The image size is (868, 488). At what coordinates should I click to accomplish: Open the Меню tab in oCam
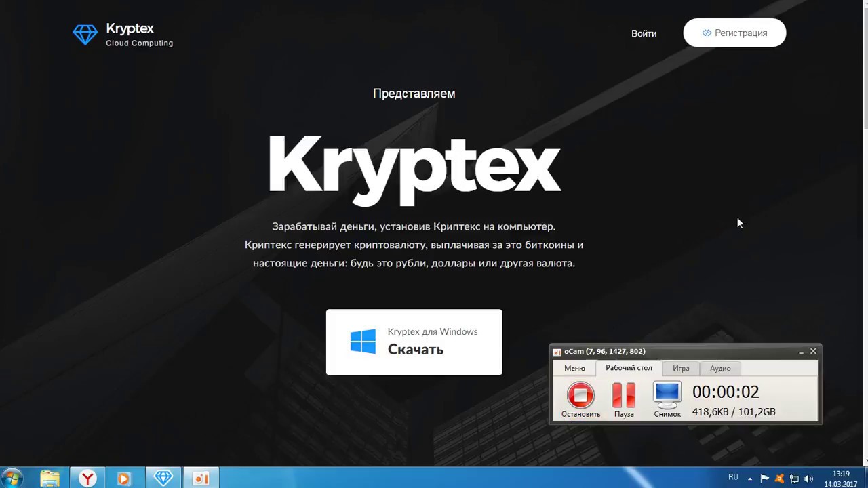point(574,369)
